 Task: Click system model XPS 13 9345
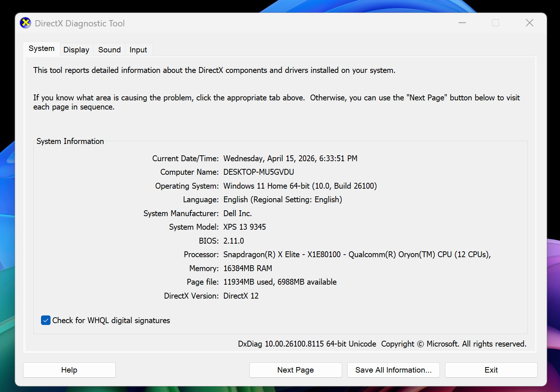coord(245,227)
